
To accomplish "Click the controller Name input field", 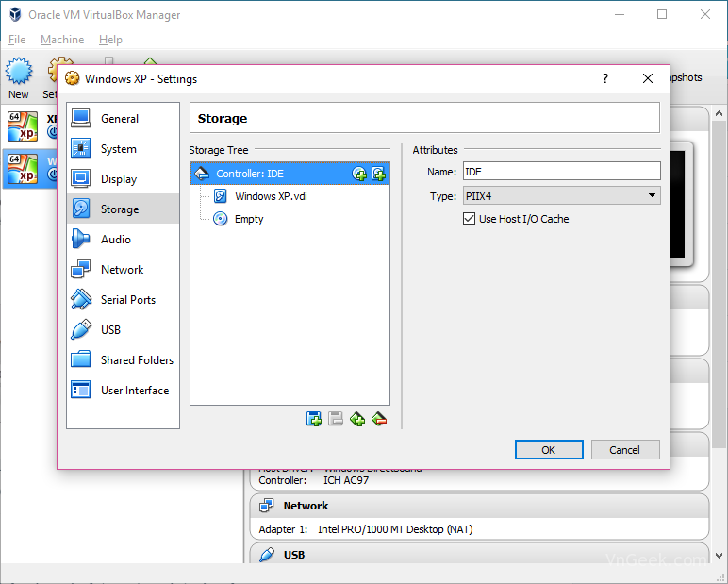I will [x=561, y=171].
